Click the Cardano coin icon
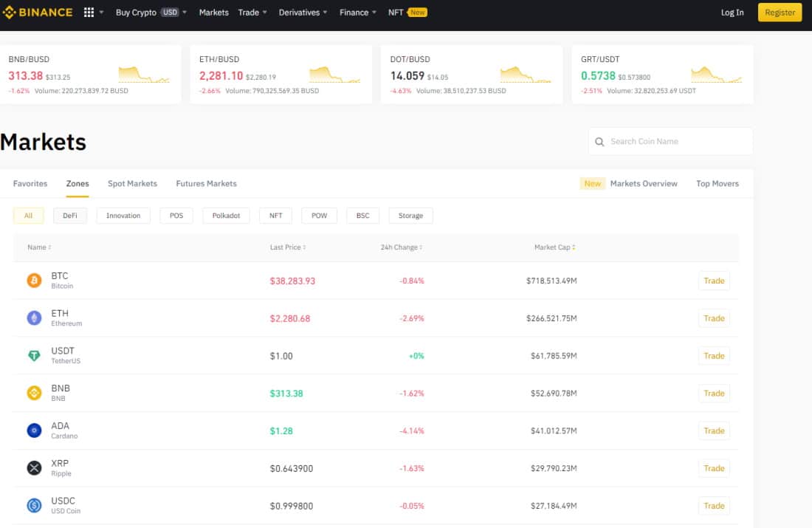Image resolution: width=812 pixels, height=528 pixels. [32, 431]
